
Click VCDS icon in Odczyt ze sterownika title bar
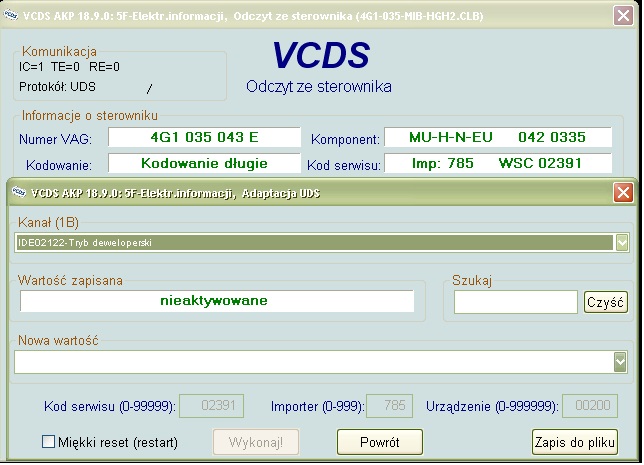[x=11, y=15]
